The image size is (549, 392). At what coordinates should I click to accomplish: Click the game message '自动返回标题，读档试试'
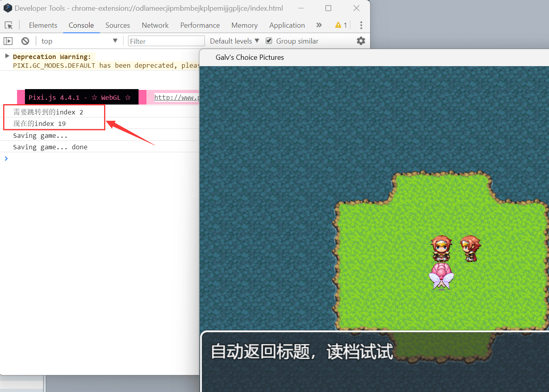click(x=302, y=352)
